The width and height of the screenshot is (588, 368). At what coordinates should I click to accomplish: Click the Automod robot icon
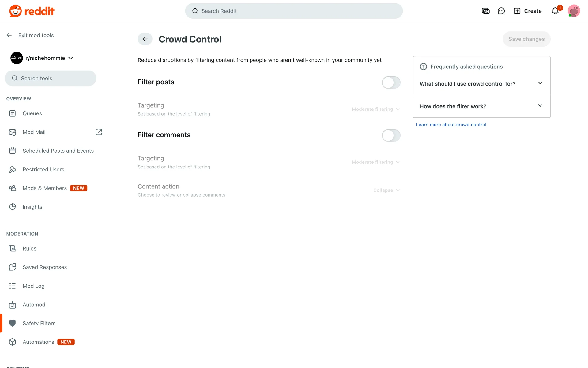click(13, 305)
